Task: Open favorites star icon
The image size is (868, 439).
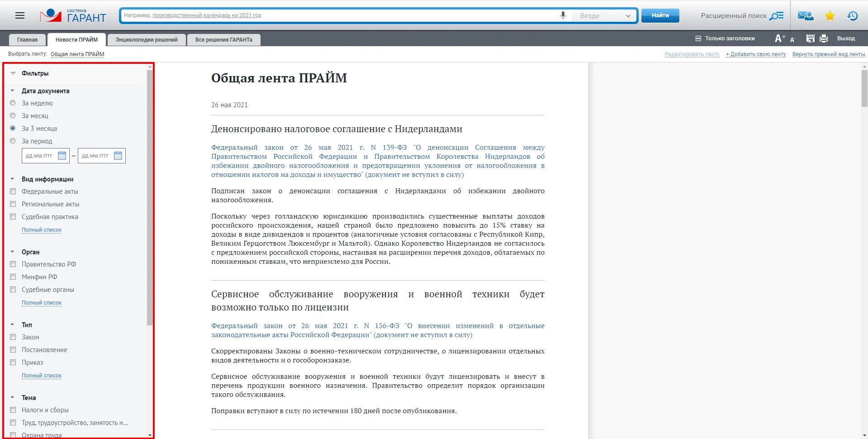Action: click(830, 16)
